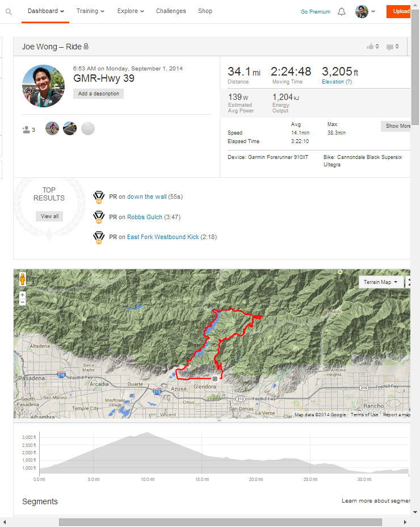
Task: Follow the Go Premium link
Action: tap(316, 11)
